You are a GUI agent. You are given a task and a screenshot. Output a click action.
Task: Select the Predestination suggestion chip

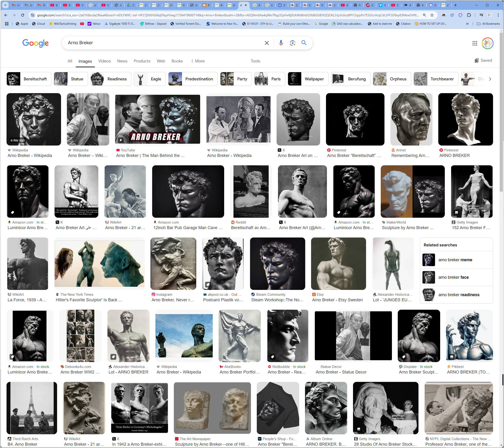pyautogui.click(x=193, y=79)
